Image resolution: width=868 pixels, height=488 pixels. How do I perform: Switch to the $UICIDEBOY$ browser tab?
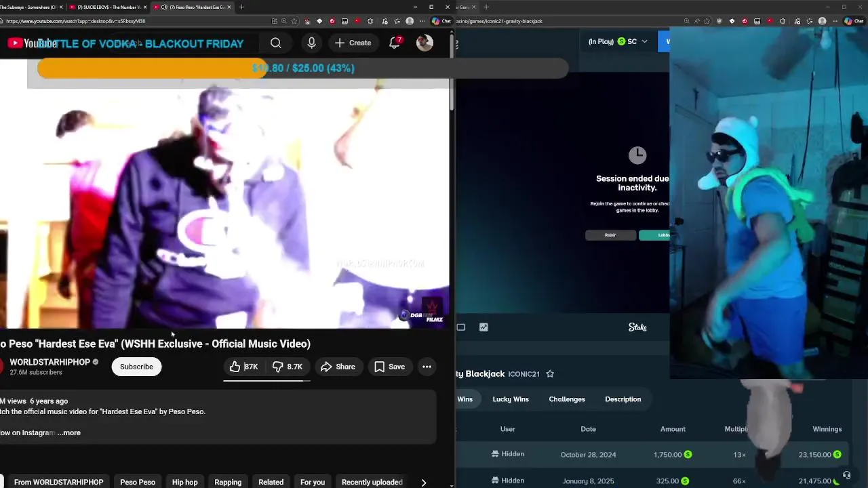[x=107, y=7]
